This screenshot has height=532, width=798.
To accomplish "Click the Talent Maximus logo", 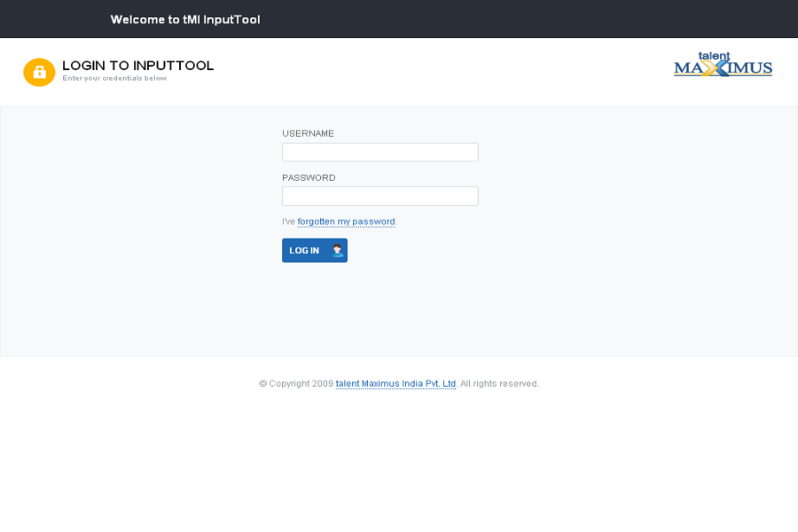I will 723,66.
